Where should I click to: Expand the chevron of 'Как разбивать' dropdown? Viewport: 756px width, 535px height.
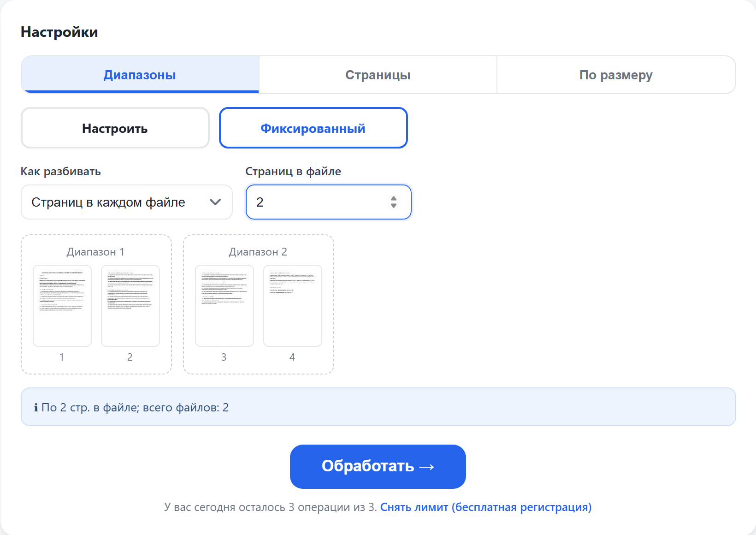215,202
